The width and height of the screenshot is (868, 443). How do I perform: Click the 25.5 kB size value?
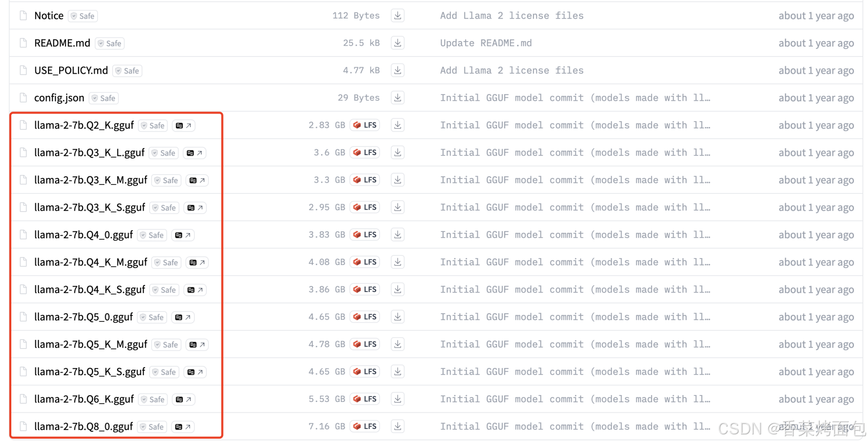pyautogui.click(x=361, y=43)
